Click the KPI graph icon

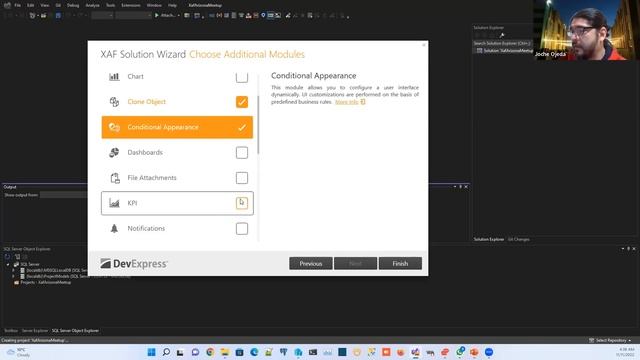coord(114,203)
